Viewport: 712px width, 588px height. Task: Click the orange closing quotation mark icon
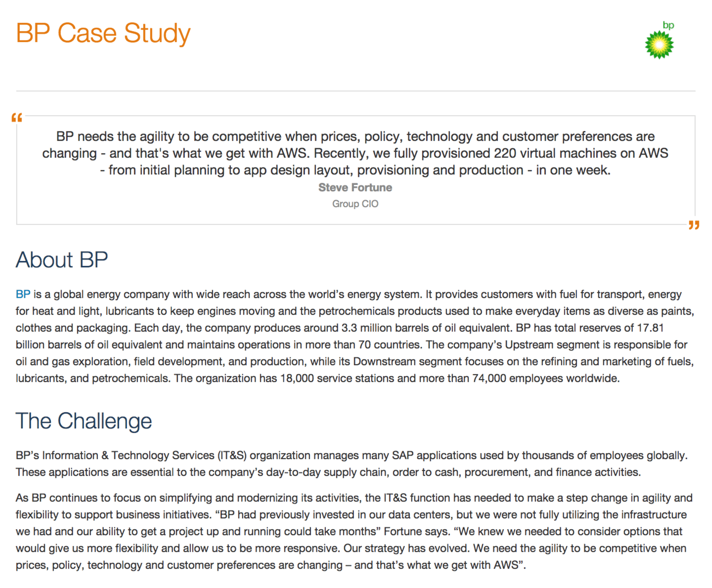(x=694, y=225)
